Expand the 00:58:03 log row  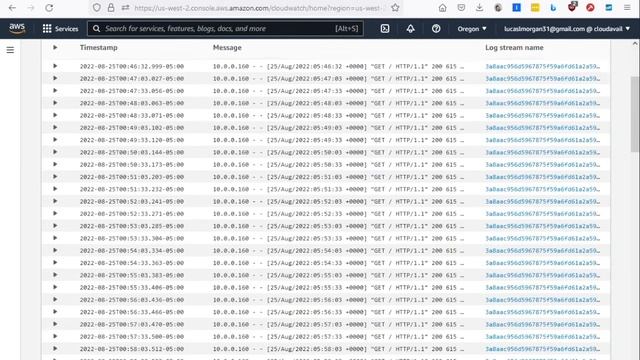55,349
